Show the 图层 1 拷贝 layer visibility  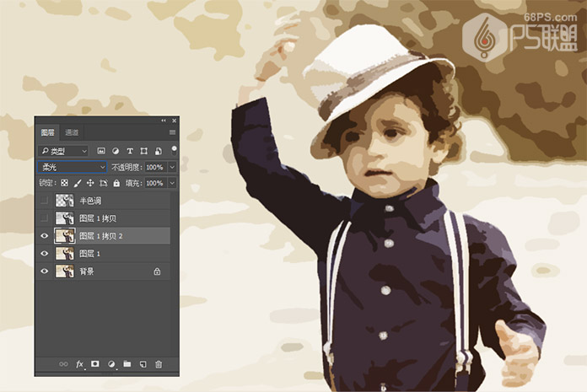(44, 218)
